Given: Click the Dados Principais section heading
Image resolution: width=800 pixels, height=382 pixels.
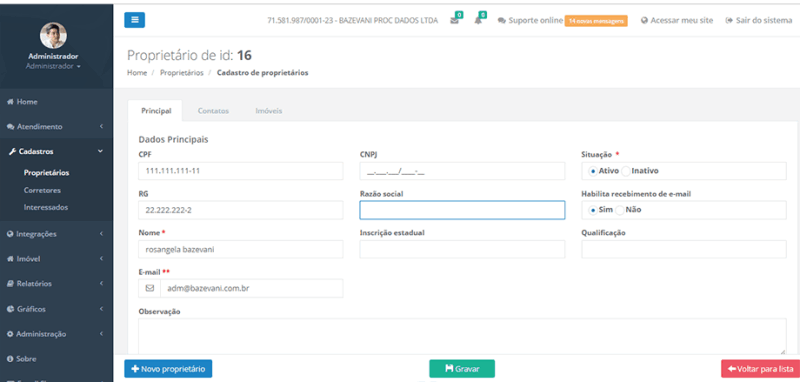Looking at the screenshot, I should pos(173,139).
